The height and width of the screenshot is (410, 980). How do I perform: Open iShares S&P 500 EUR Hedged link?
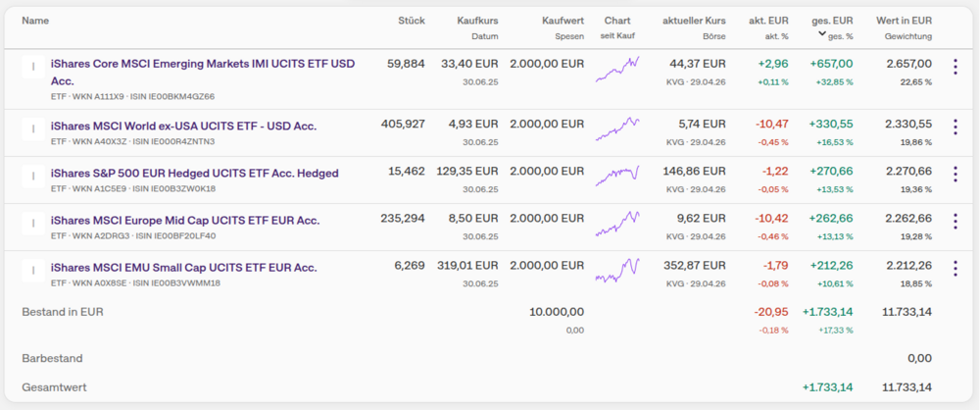point(194,174)
